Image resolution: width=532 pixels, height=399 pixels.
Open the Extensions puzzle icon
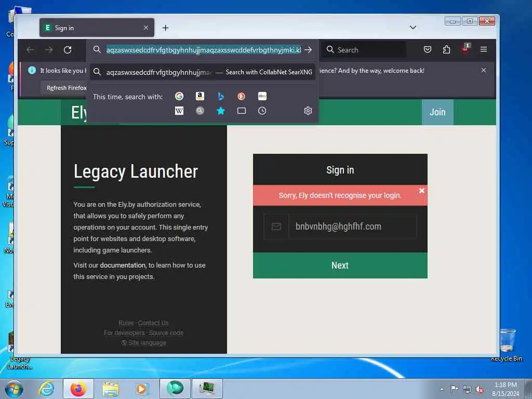point(446,50)
